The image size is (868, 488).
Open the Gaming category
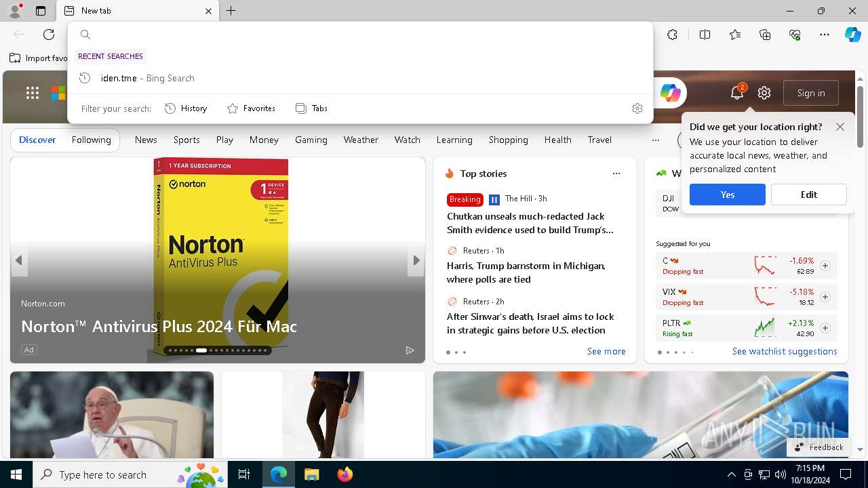(x=311, y=140)
